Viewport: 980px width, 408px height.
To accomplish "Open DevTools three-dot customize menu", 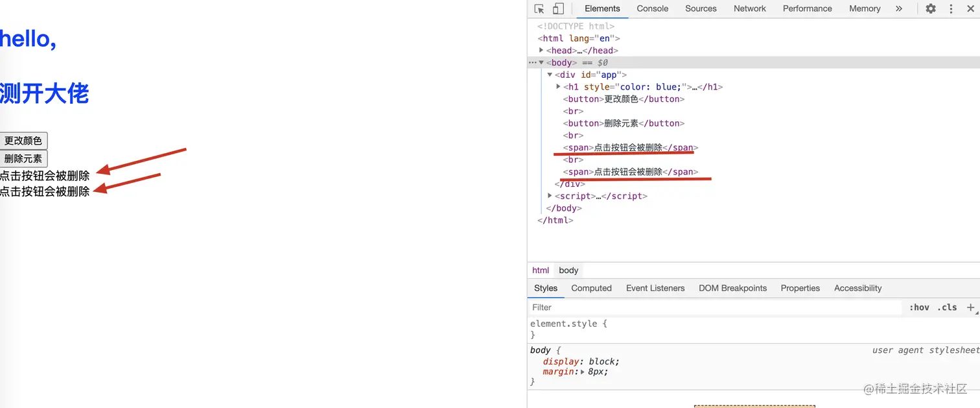I will coord(951,9).
